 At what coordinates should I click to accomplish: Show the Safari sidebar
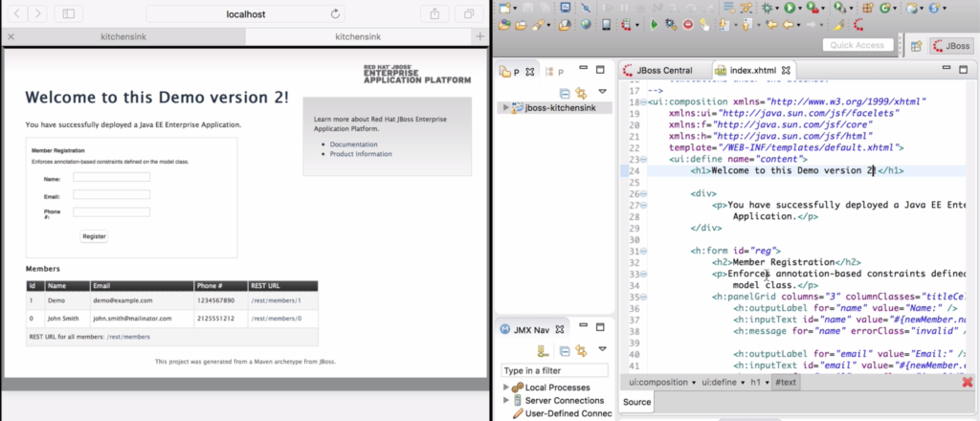(68, 14)
